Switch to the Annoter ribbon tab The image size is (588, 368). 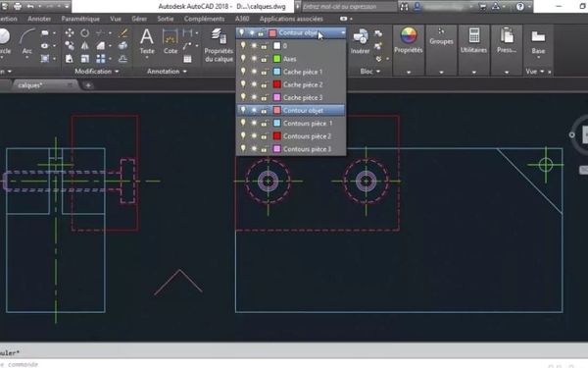tap(39, 19)
